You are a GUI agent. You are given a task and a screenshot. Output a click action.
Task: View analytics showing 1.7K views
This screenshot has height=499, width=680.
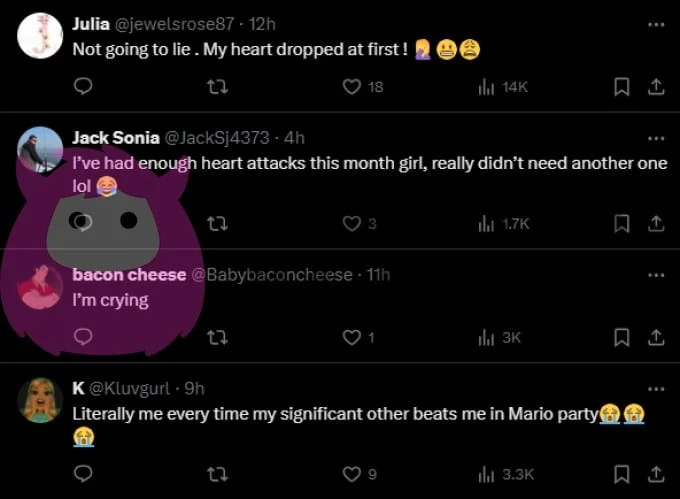click(x=504, y=224)
